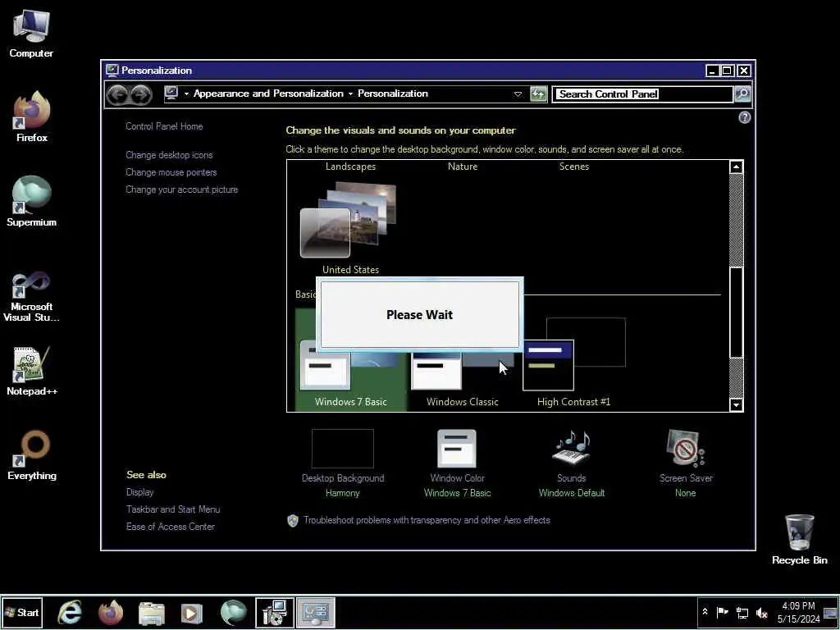Open Windows Explorer folder on taskbar
Viewport: 840px width, 630px height.
(151, 613)
